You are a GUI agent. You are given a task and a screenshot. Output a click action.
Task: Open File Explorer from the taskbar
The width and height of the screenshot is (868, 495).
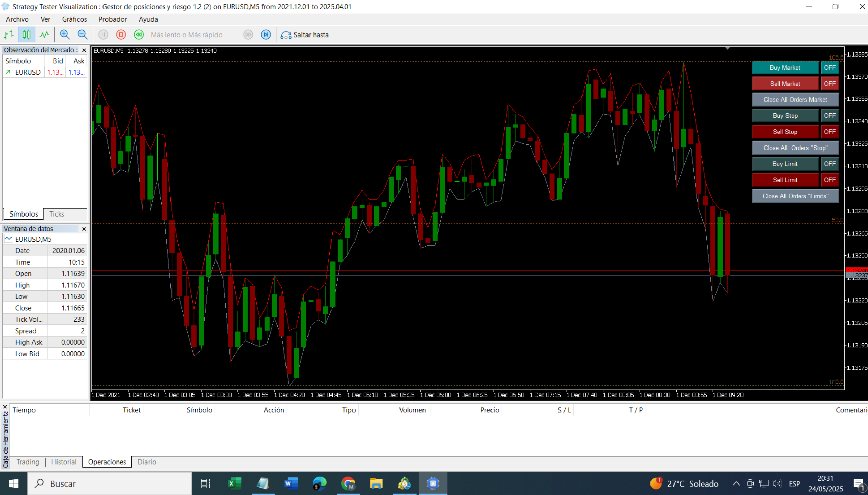click(x=376, y=483)
